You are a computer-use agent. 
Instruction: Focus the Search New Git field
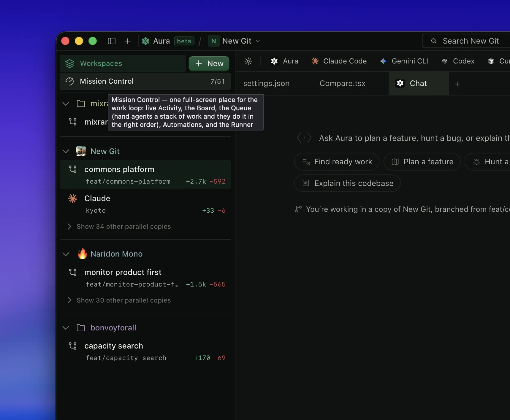point(466,41)
